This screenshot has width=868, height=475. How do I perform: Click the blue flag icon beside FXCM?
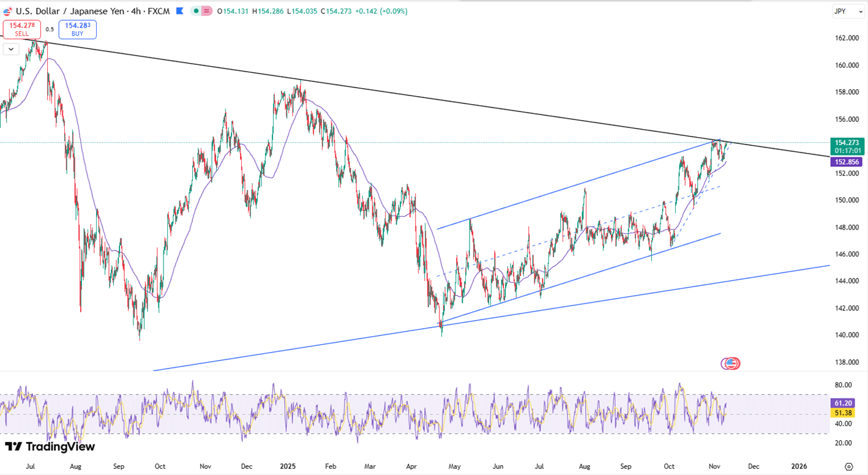tap(179, 11)
